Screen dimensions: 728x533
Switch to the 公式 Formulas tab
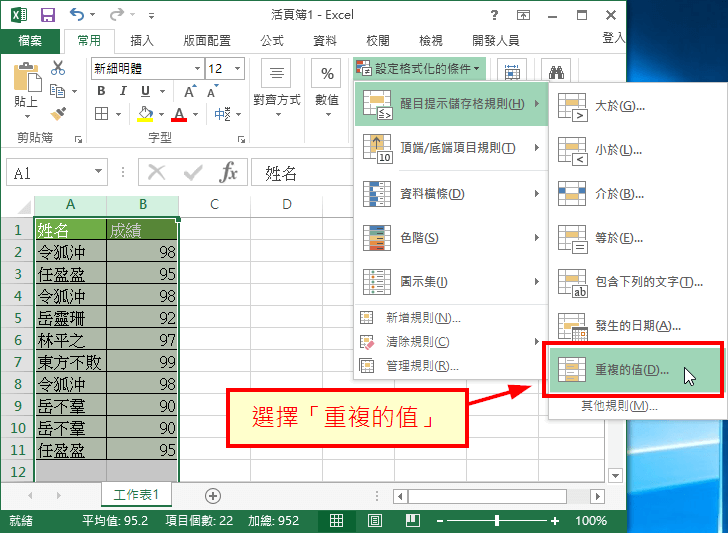[x=272, y=41]
